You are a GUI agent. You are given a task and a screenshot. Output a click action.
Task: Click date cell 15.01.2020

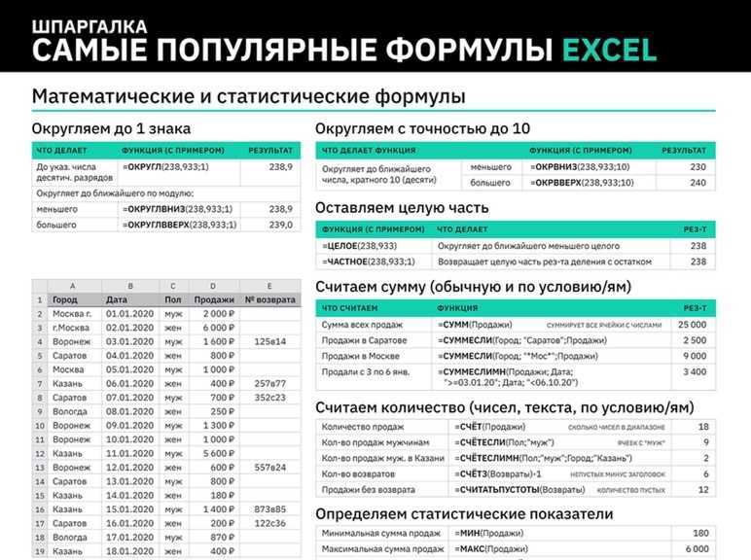[x=129, y=509]
